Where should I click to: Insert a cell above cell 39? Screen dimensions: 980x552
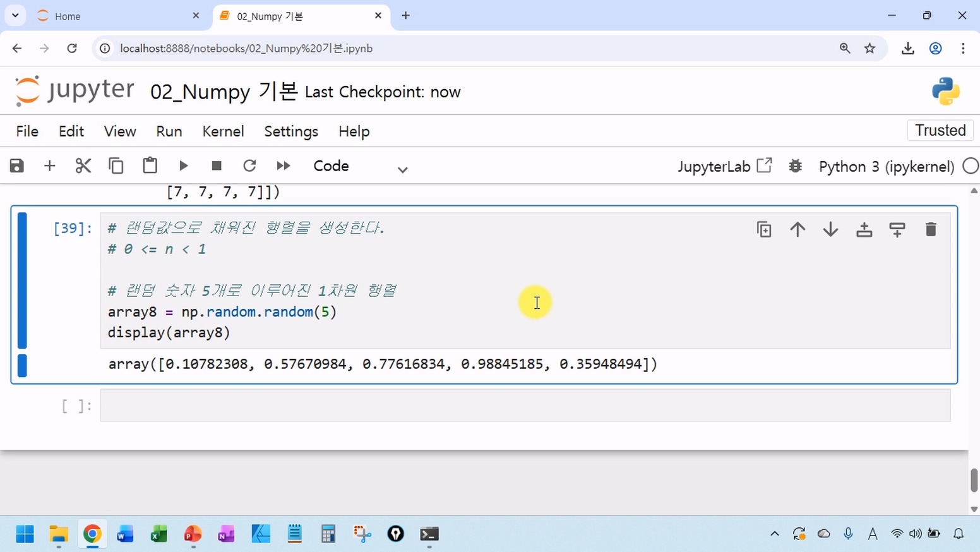pos(864,229)
